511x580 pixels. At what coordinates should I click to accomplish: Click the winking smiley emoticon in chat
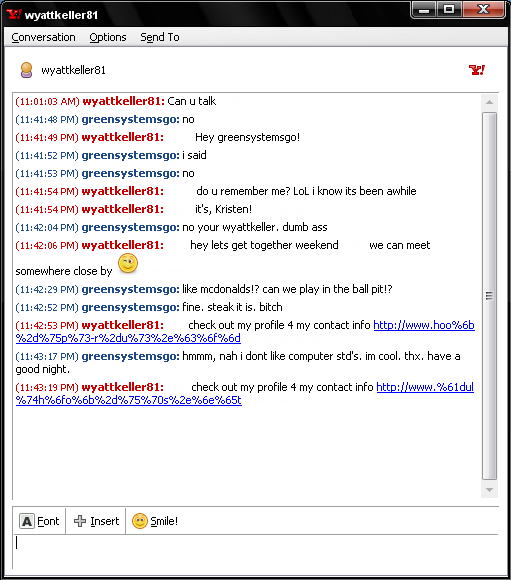click(x=128, y=264)
